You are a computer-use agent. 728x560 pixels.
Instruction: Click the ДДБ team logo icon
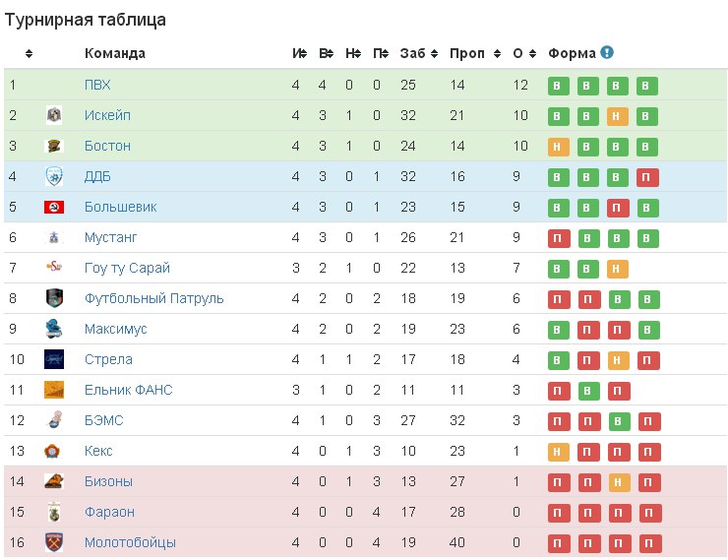click(x=54, y=176)
